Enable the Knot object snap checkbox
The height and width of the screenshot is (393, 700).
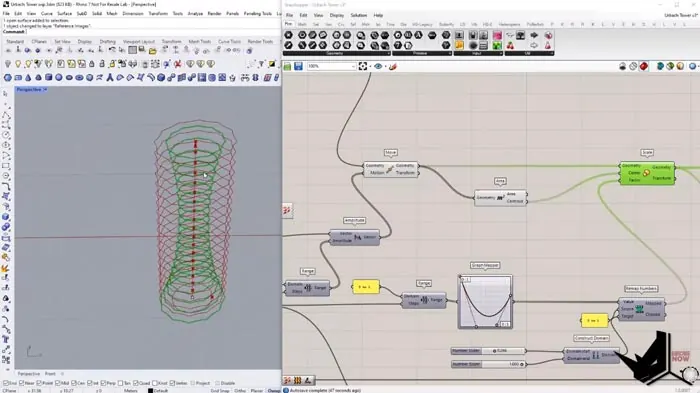[154, 383]
